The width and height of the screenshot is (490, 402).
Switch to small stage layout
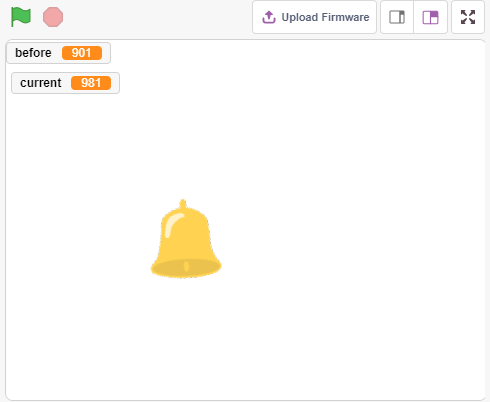coord(397,17)
